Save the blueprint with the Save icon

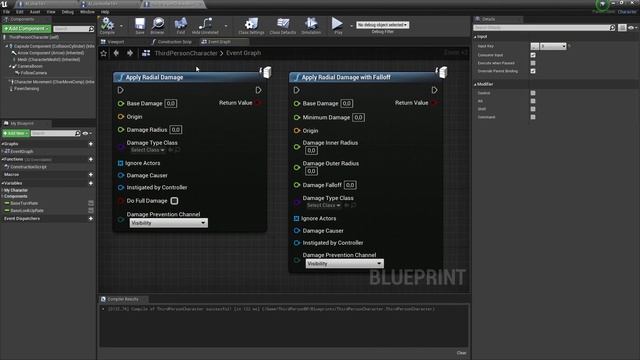pos(140,24)
